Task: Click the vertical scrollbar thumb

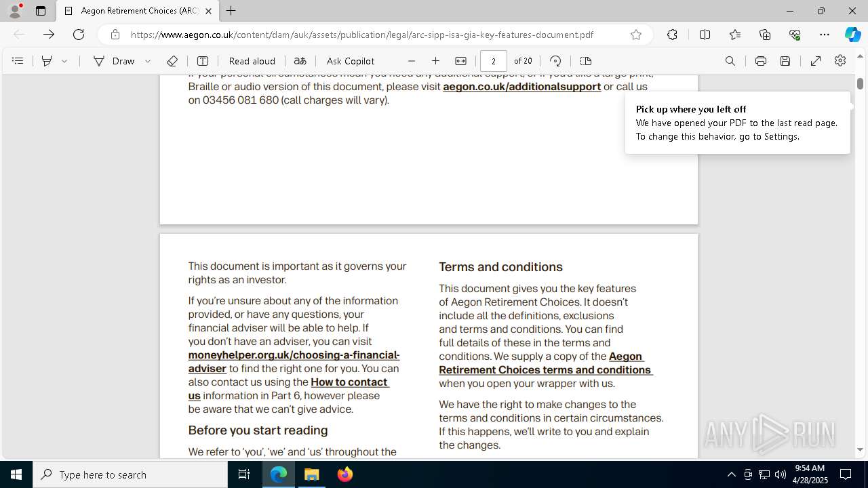Action: pyautogui.click(x=861, y=83)
